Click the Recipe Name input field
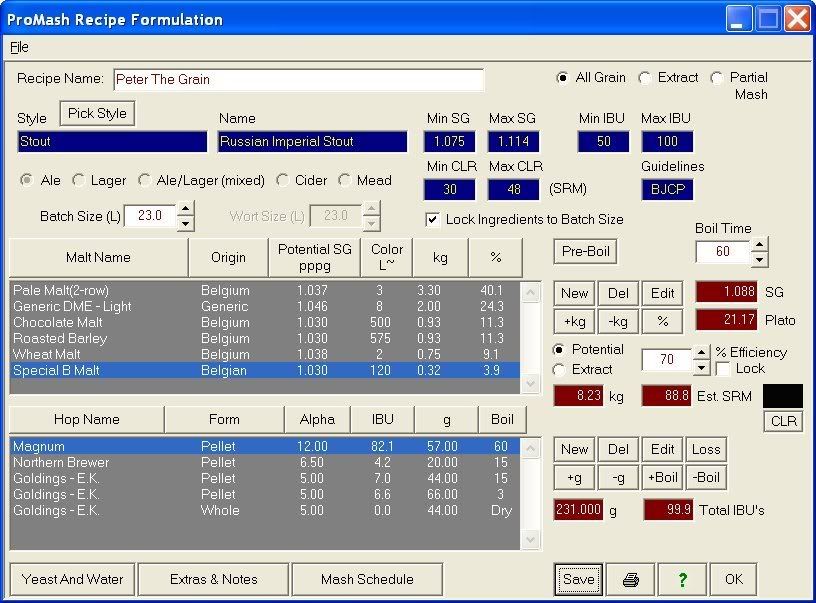Screen dimensions: 816x603 coord(299,80)
